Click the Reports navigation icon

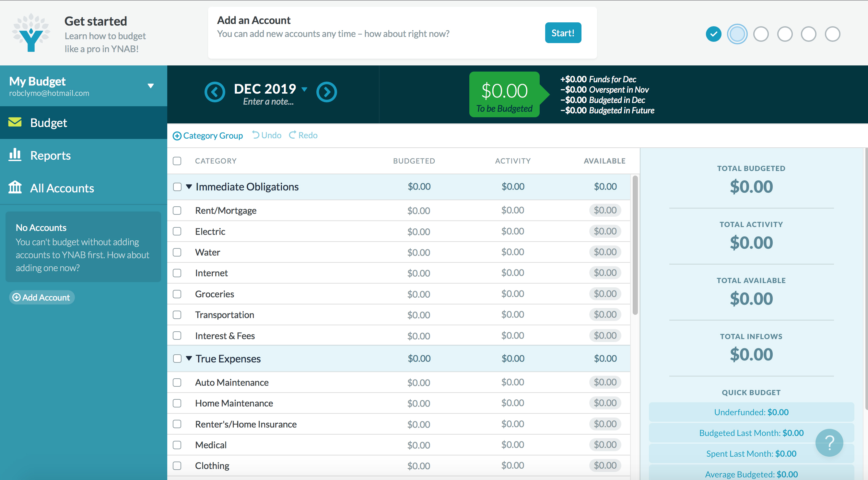pyautogui.click(x=15, y=154)
